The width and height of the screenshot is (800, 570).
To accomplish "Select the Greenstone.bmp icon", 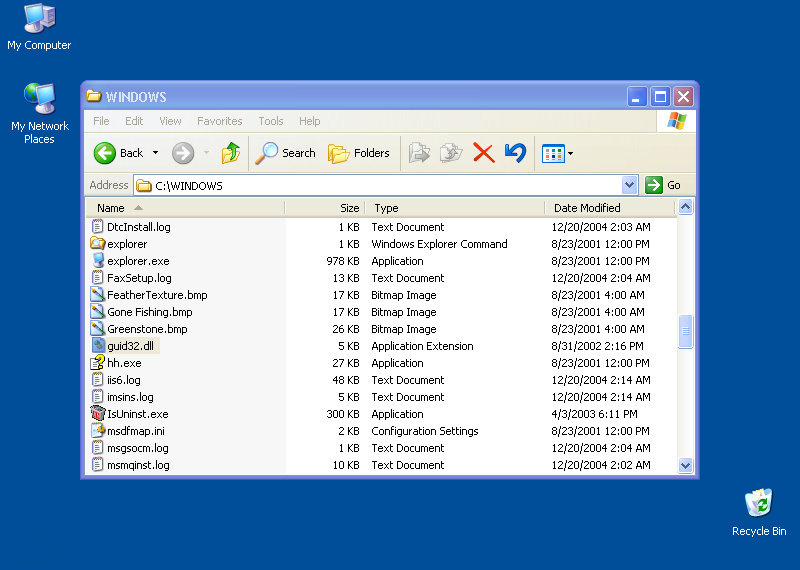I will pos(97,329).
